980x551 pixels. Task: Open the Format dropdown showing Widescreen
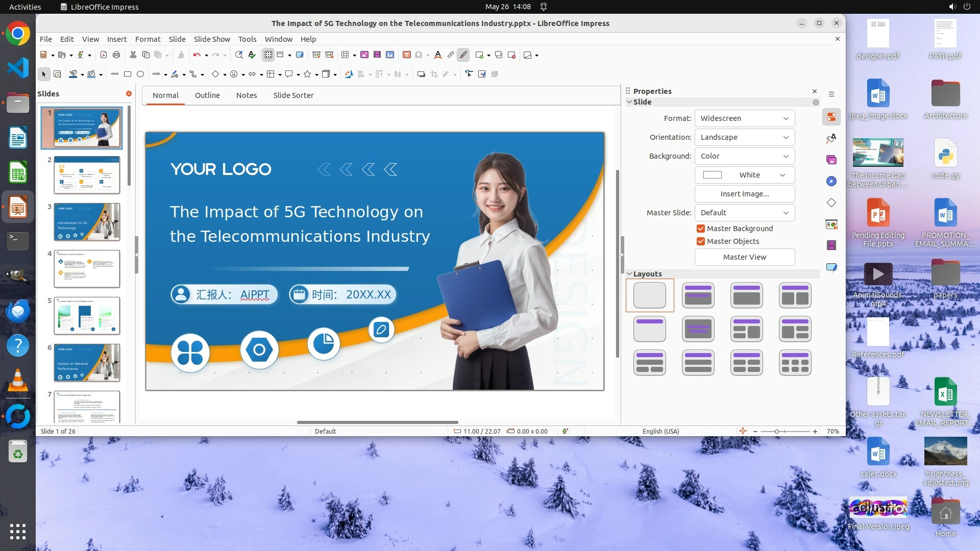(744, 118)
